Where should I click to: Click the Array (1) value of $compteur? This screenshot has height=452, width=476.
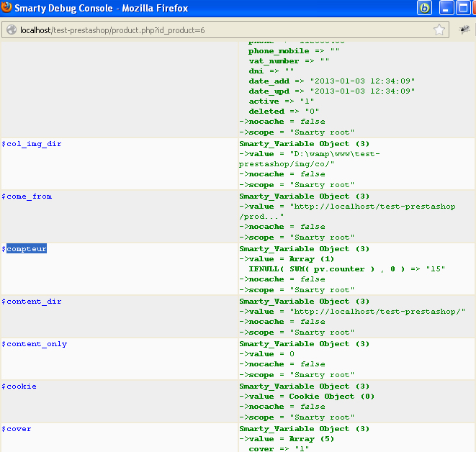coord(312,259)
